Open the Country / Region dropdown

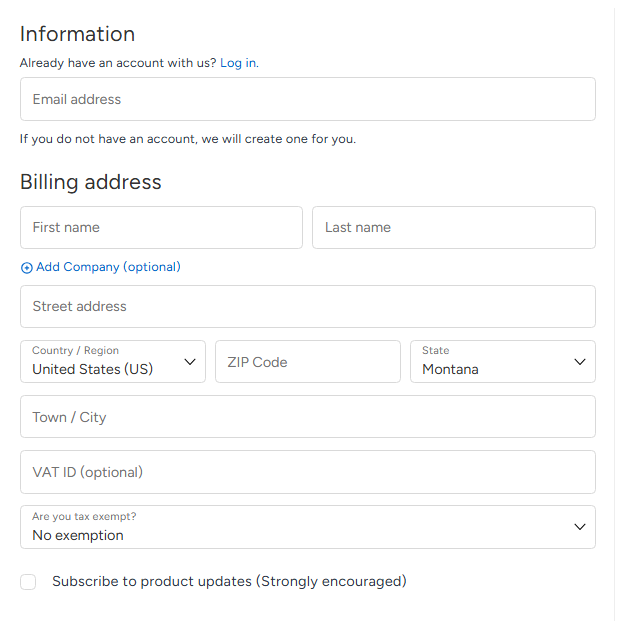[x=113, y=361]
